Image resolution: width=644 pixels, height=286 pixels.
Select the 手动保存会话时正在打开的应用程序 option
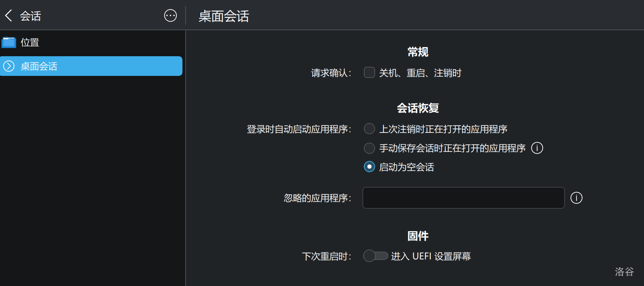tap(369, 148)
